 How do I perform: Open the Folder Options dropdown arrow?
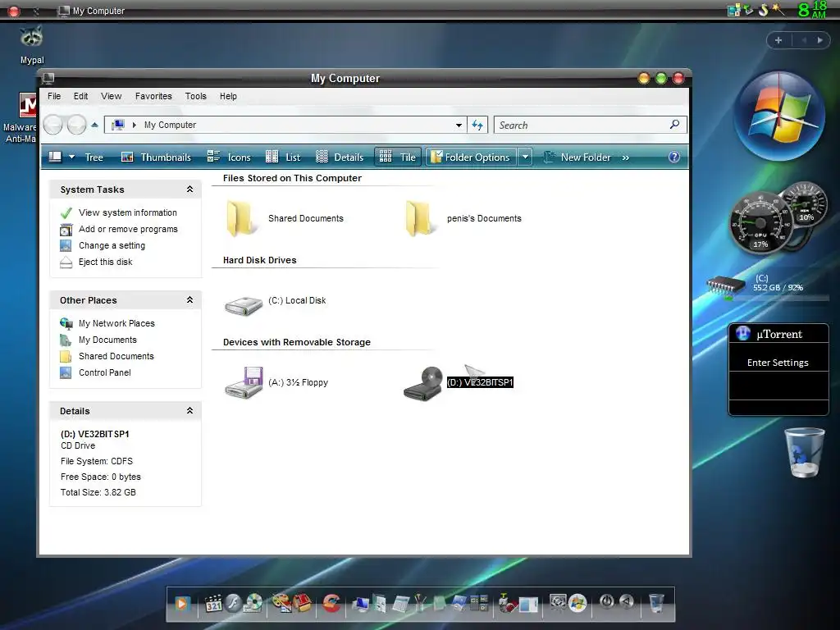pyautogui.click(x=525, y=157)
